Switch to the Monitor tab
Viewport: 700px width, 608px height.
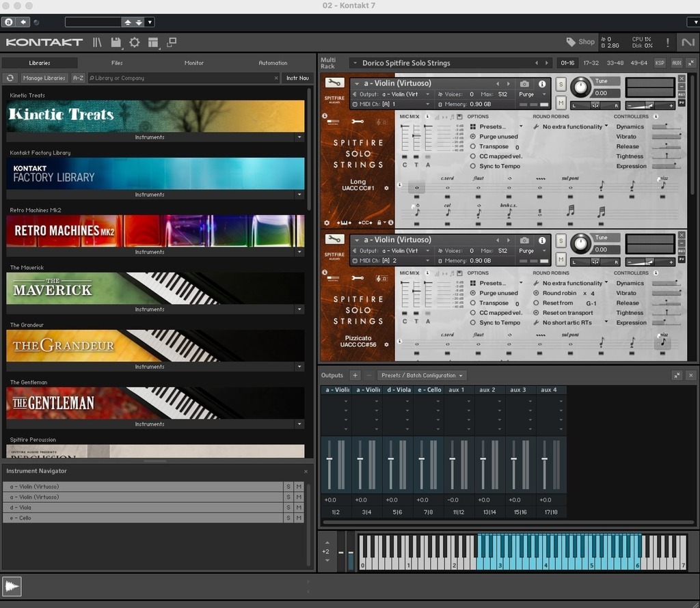(193, 63)
